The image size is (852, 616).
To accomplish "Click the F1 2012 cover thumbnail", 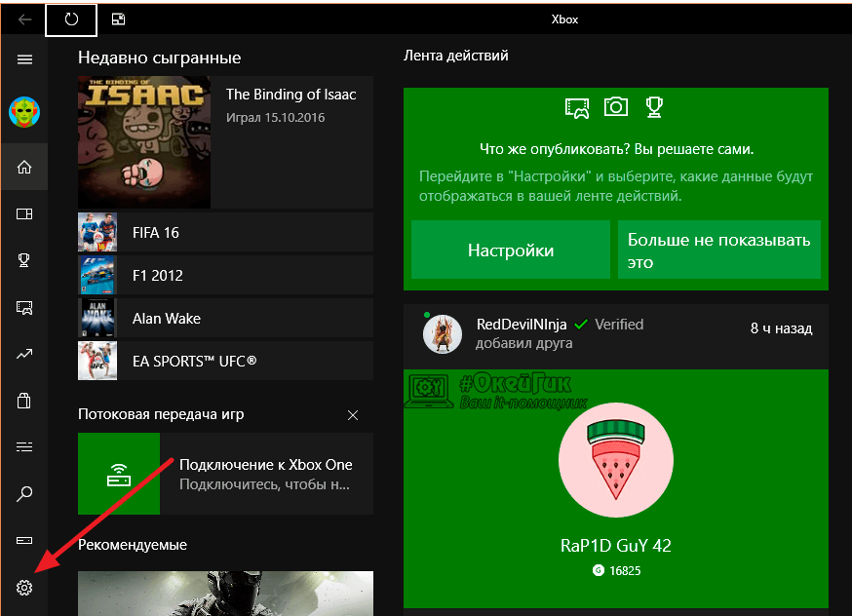I will 97,276.
